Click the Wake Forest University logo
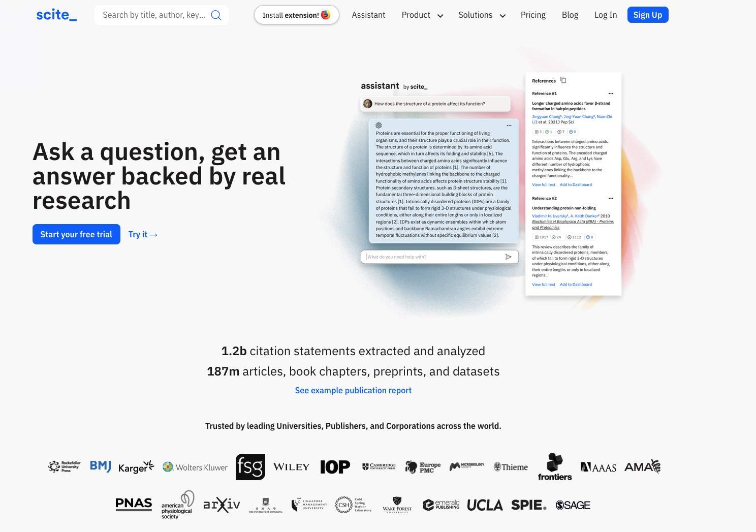Screen dimensions: 756x532 click(397, 505)
